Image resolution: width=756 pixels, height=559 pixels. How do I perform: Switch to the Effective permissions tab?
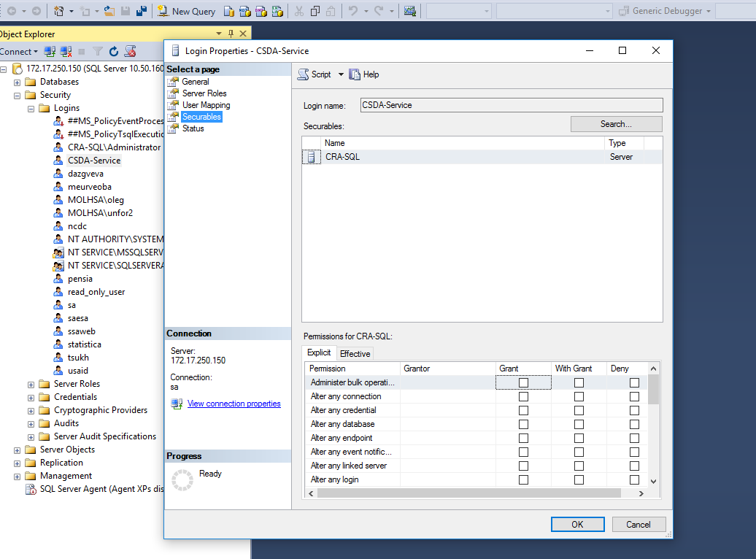[x=355, y=354]
